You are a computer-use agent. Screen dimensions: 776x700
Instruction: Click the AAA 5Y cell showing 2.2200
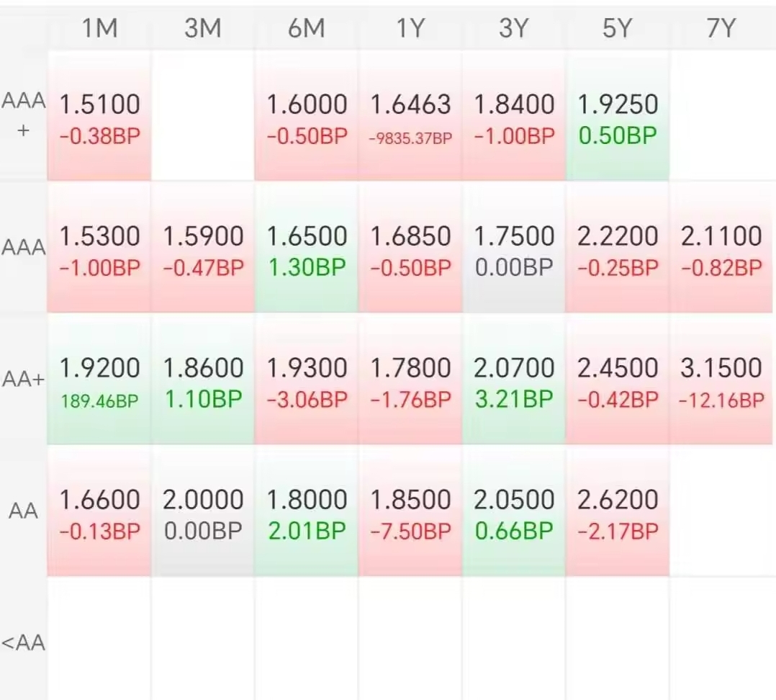coord(618,250)
